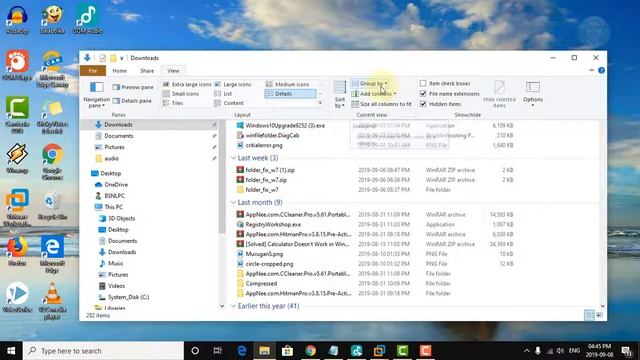Screen dimensions: 640x360
Task: Open the Sort by menu
Action: pyautogui.click(x=340, y=94)
